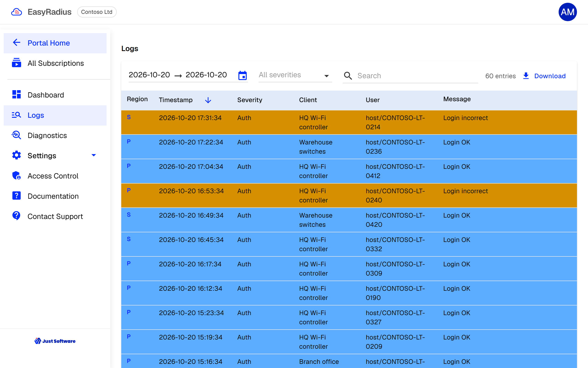Open the All severities dropdown
The width and height of the screenshot is (588, 368).
[x=295, y=75]
